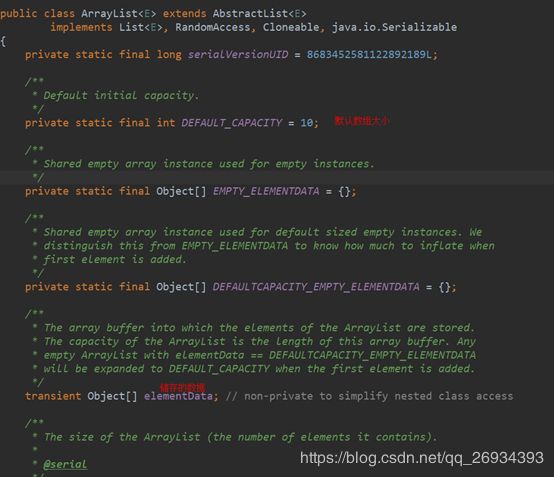Select the Cloneable interface name
The image size is (554, 477).
click(x=291, y=27)
